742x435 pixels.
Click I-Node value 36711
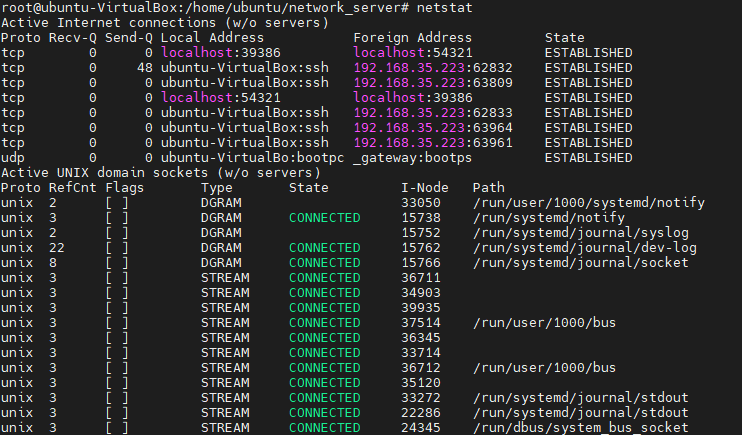click(421, 278)
